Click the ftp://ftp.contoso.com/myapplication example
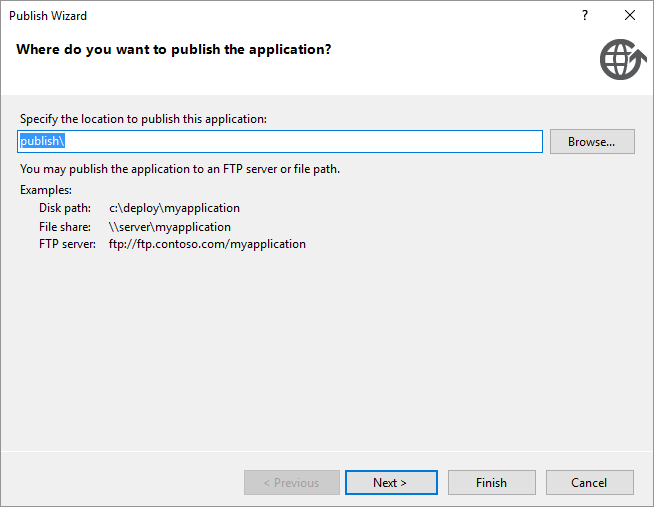The width and height of the screenshot is (654, 507). (207, 244)
